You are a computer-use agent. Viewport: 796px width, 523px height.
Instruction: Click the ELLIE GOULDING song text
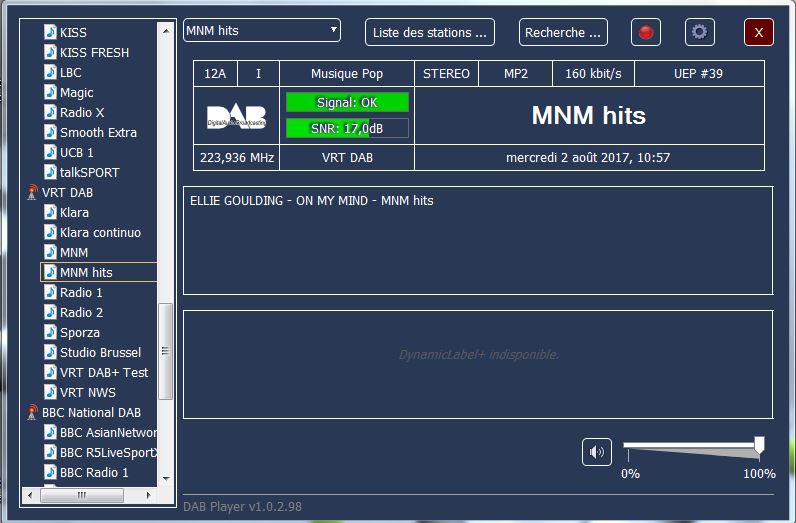click(x=312, y=201)
